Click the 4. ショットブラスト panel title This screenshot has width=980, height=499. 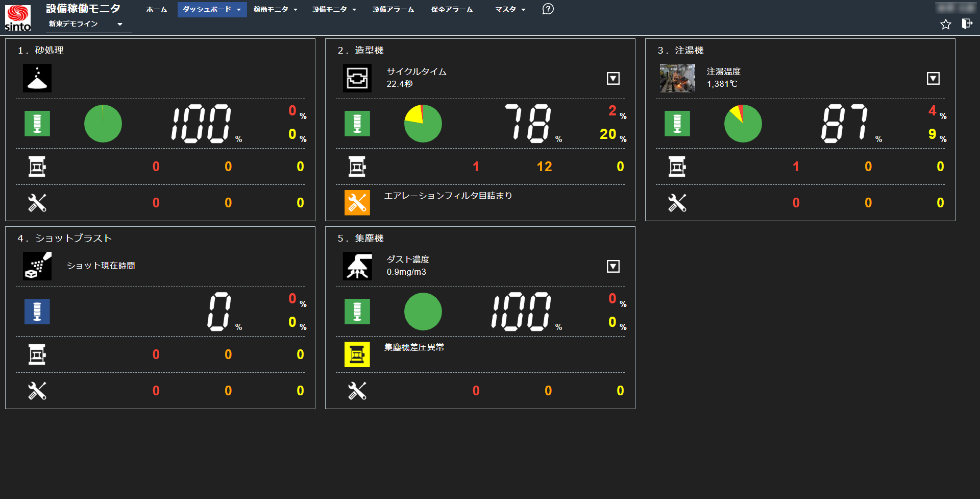65,238
